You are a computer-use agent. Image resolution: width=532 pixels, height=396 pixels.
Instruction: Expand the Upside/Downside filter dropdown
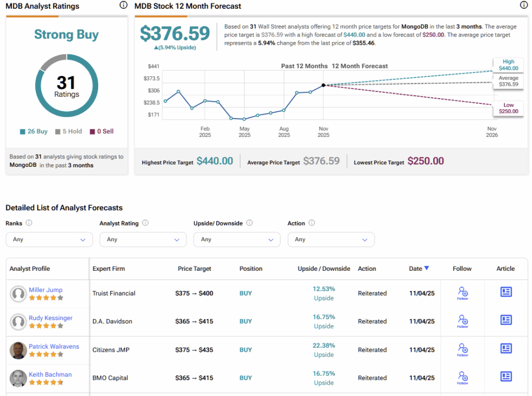coord(237,240)
